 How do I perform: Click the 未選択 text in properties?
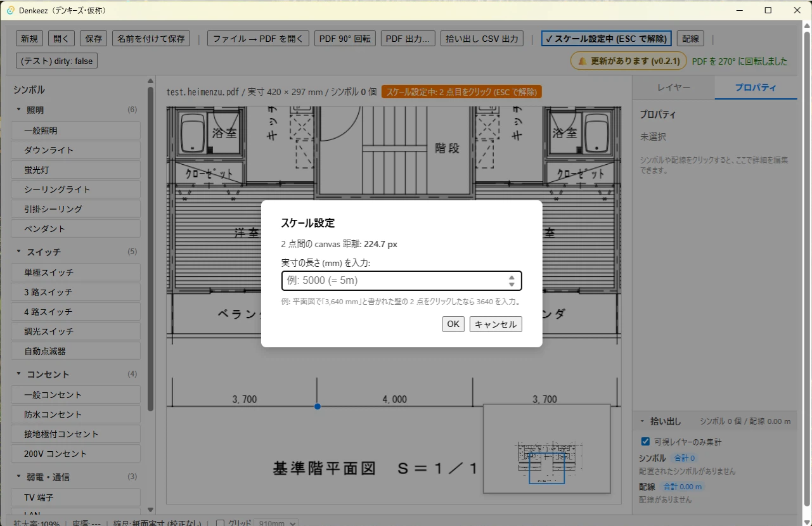pyautogui.click(x=653, y=137)
